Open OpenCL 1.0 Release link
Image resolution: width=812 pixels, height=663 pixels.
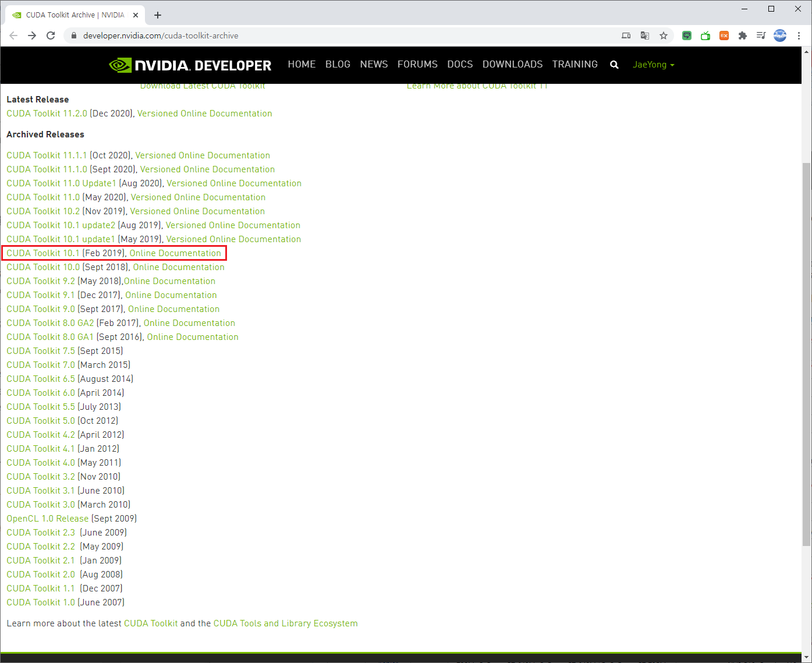[x=48, y=519]
